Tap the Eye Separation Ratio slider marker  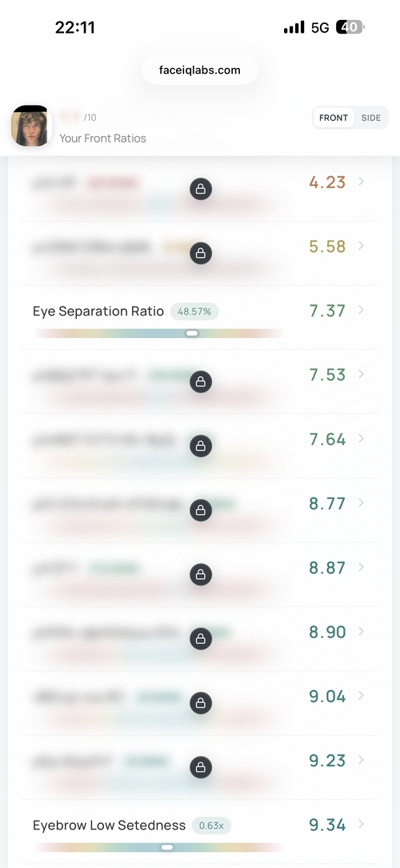pyautogui.click(x=192, y=333)
